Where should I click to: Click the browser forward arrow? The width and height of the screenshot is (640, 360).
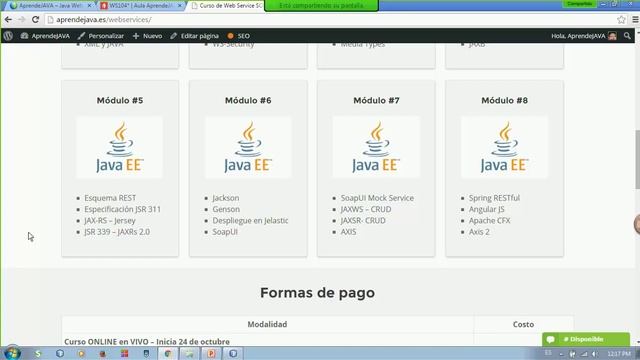coord(22,20)
